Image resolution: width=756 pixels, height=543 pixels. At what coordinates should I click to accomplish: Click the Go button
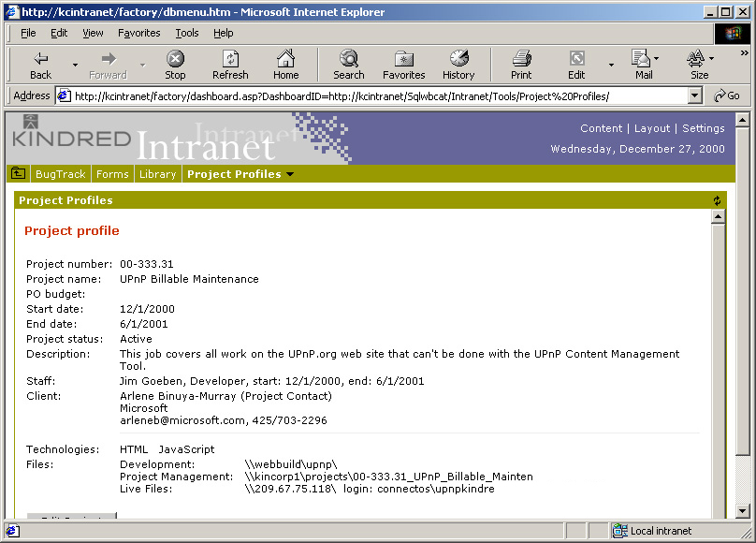(x=727, y=95)
